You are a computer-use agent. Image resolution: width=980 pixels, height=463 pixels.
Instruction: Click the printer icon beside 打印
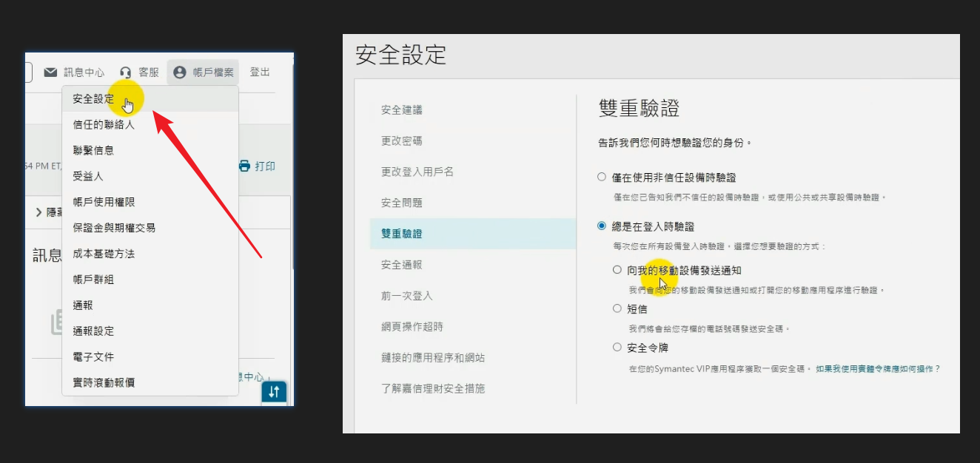coord(245,166)
